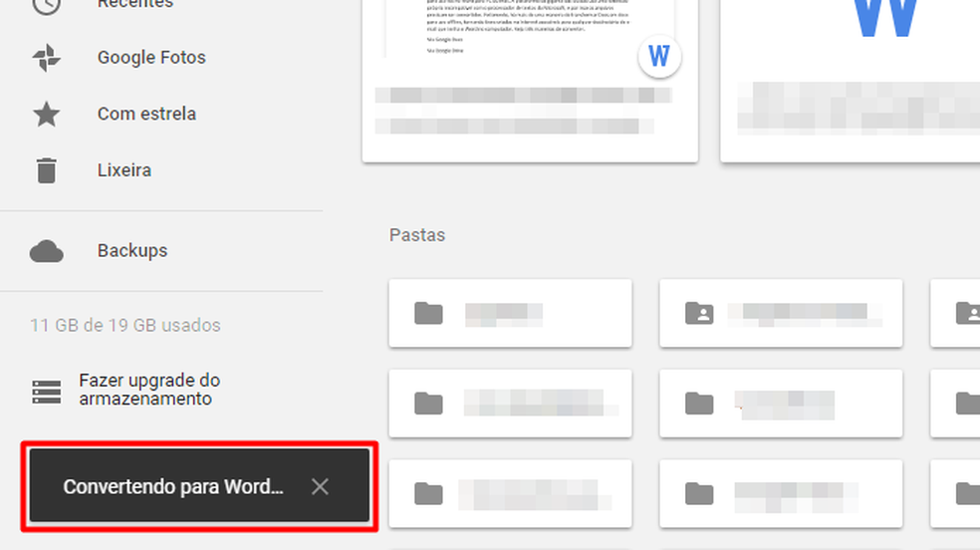Screen dimensions: 980x550
Task: Click the Pastas section heading
Action: [x=417, y=235]
